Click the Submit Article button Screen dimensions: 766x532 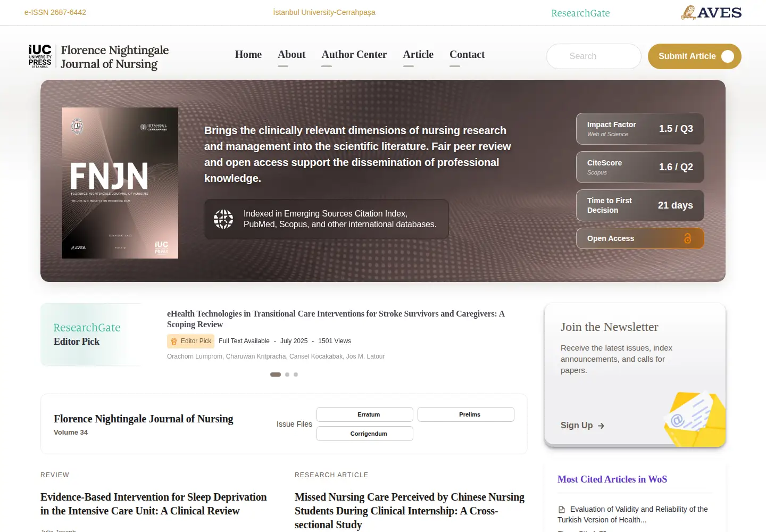click(x=695, y=56)
